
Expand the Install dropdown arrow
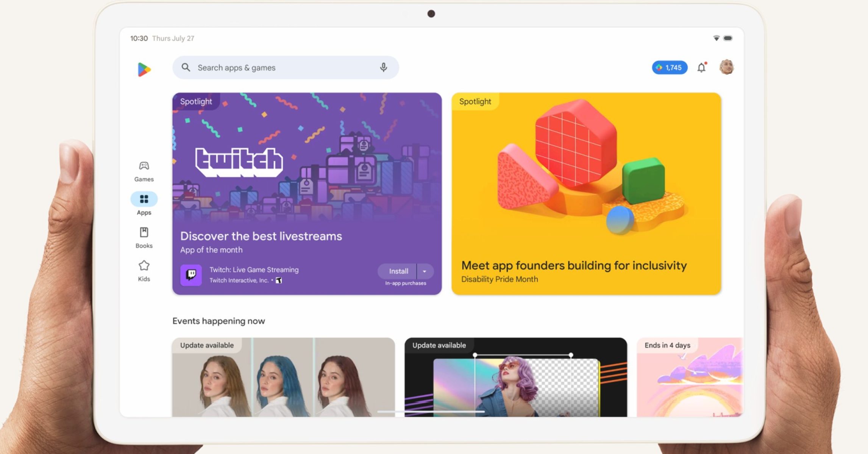point(425,271)
